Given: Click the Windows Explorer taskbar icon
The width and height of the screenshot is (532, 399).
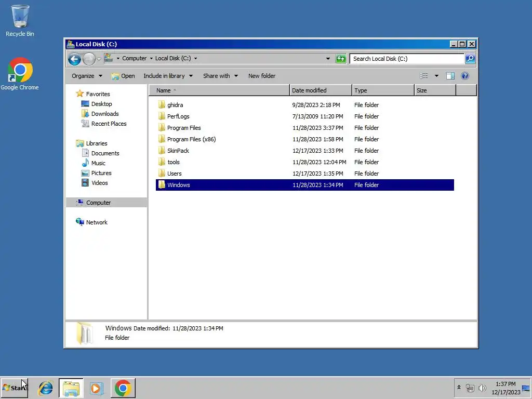Looking at the screenshot, I should click(71, 388).
